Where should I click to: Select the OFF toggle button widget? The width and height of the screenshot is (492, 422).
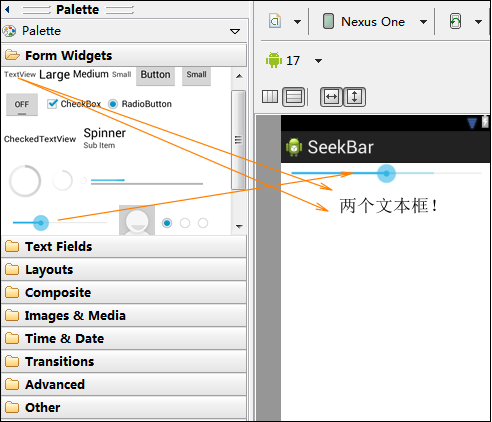pos(22,104)
